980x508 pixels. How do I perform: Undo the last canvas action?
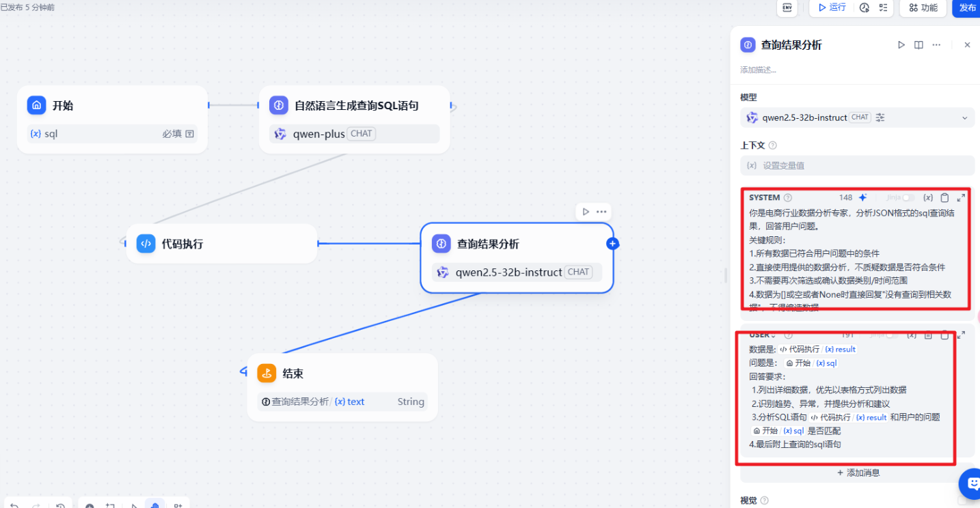[14, 506]
